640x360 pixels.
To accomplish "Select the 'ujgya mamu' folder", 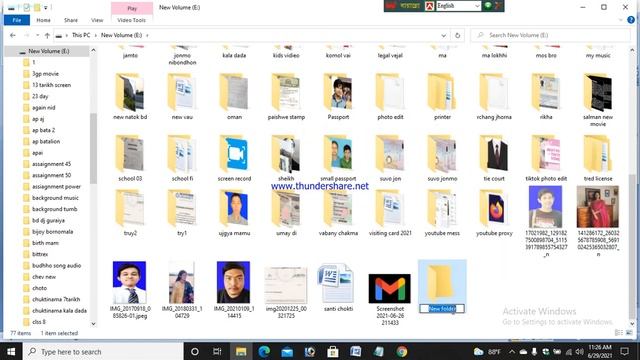I will (x=234, y=213).
